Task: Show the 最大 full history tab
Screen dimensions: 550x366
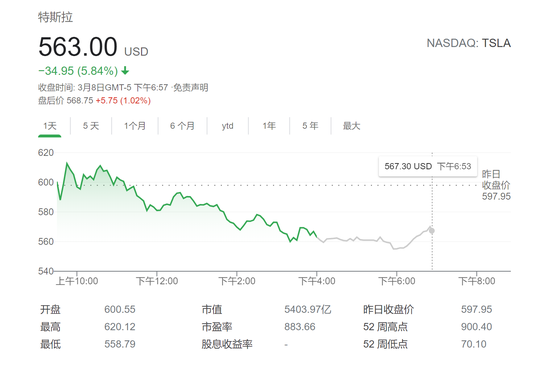Action: 351,126
